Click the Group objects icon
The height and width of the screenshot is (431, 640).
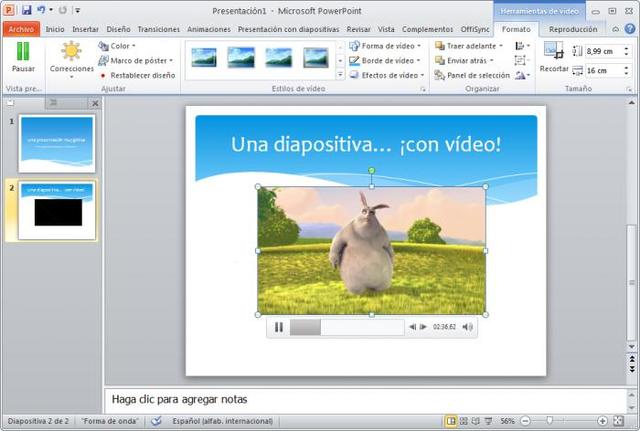click(x=522, y=61)
